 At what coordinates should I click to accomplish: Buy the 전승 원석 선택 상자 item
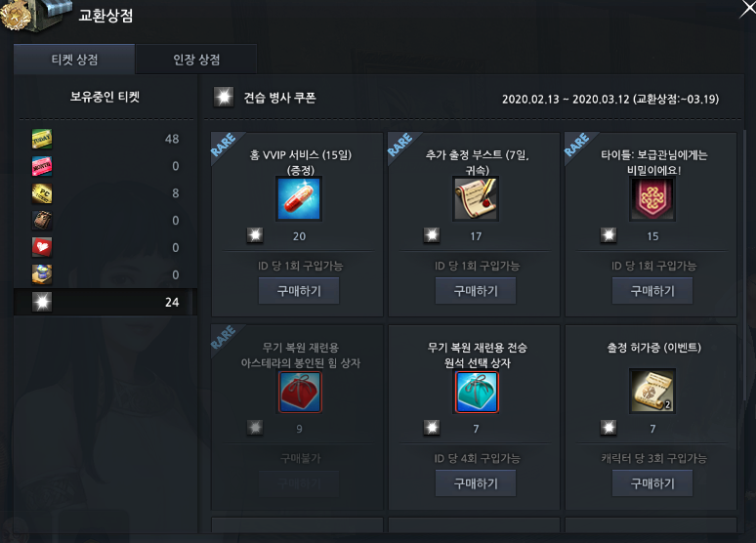point(476,483)
